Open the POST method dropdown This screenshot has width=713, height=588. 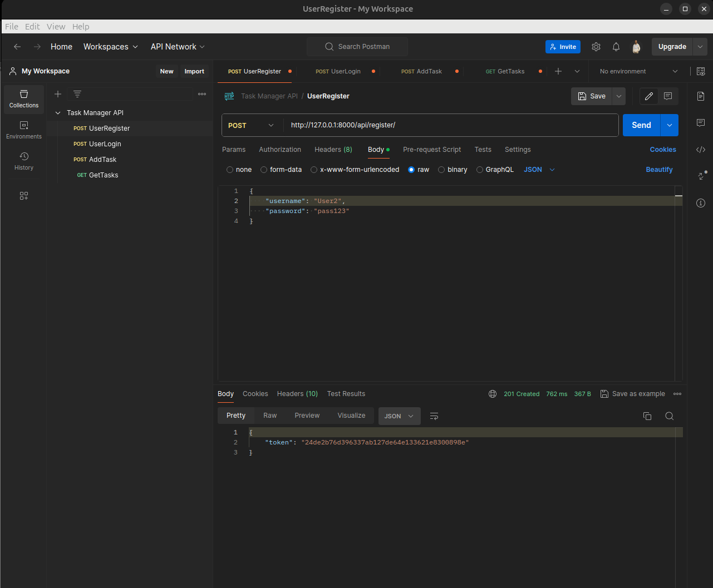coord(252,125)
